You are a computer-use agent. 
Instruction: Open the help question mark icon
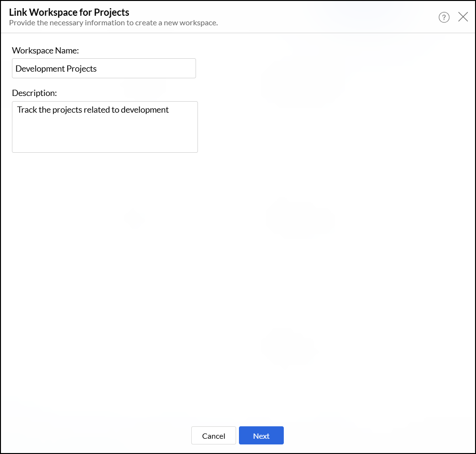click(x=444, y=18)
